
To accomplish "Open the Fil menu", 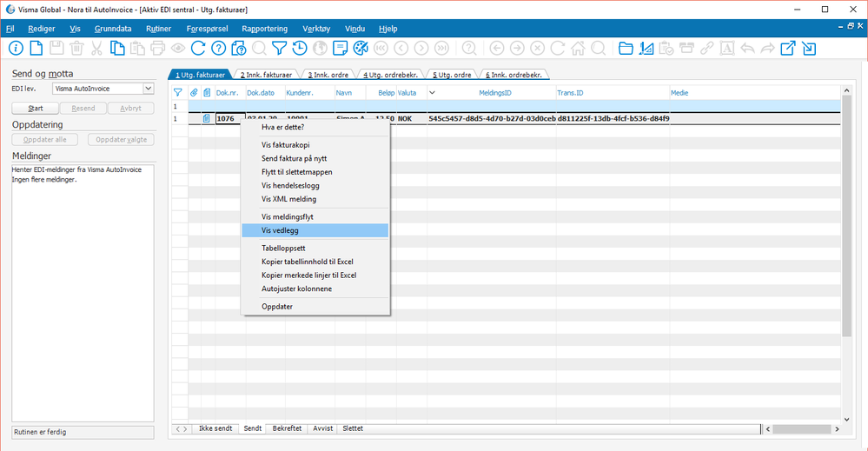I will [x=10, y=29].
